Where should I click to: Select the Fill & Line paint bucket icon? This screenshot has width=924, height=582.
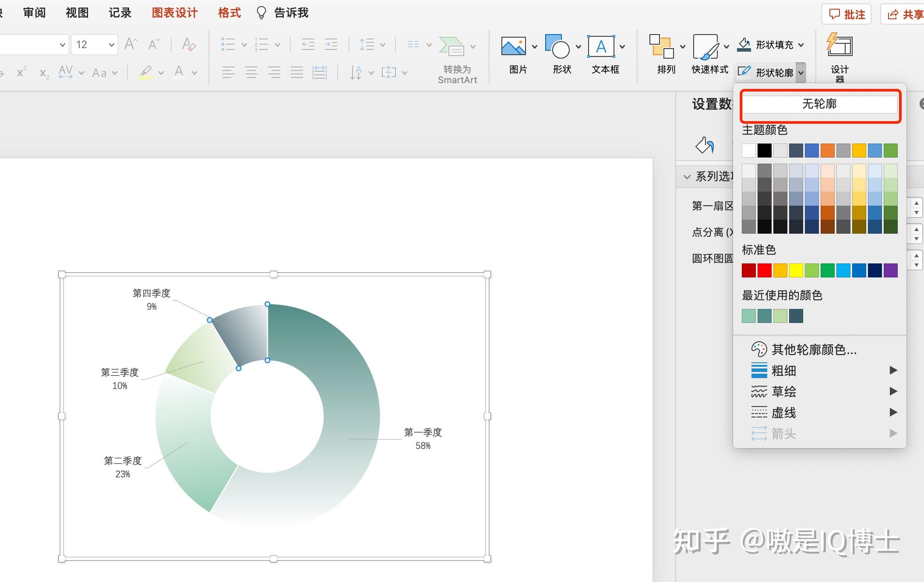point(705,145)
